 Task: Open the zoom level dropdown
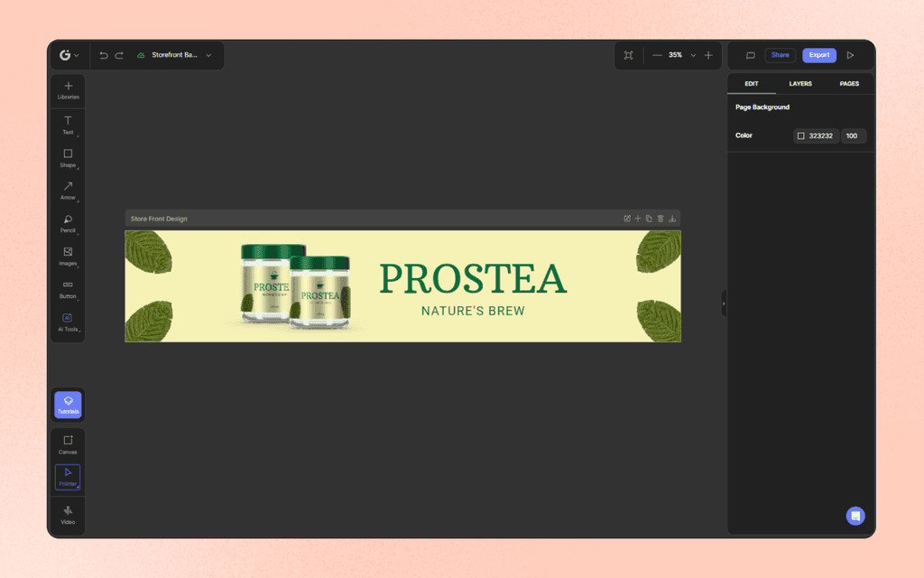[693, 55]
